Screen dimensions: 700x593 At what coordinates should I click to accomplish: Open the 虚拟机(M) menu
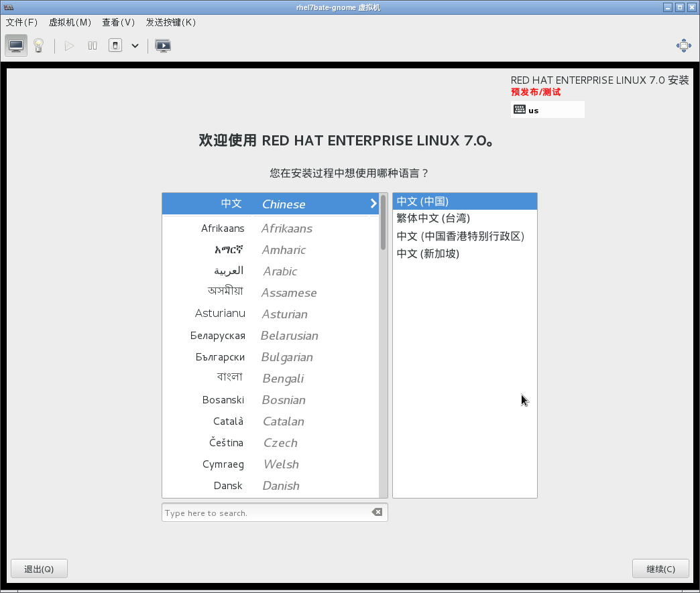tap(70, 22)
